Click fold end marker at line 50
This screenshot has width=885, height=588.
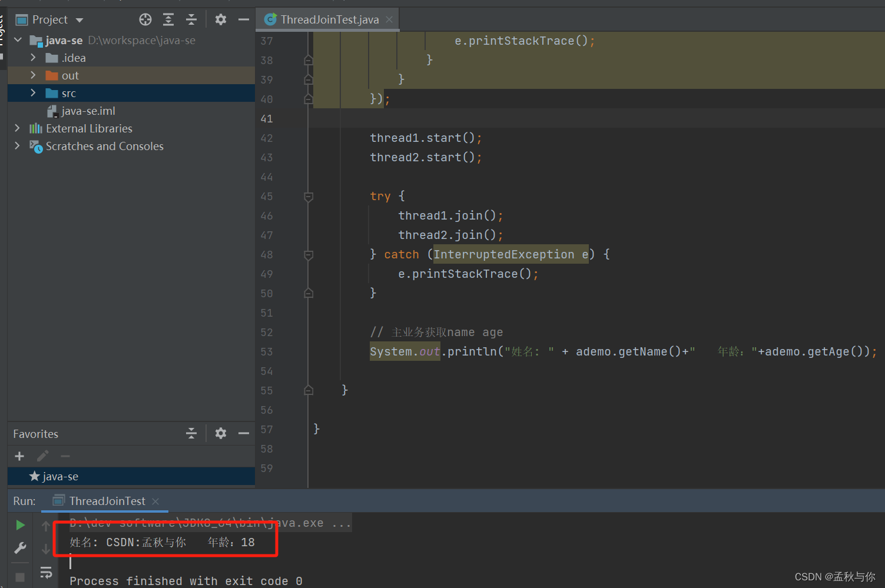(x=308, y=293)
